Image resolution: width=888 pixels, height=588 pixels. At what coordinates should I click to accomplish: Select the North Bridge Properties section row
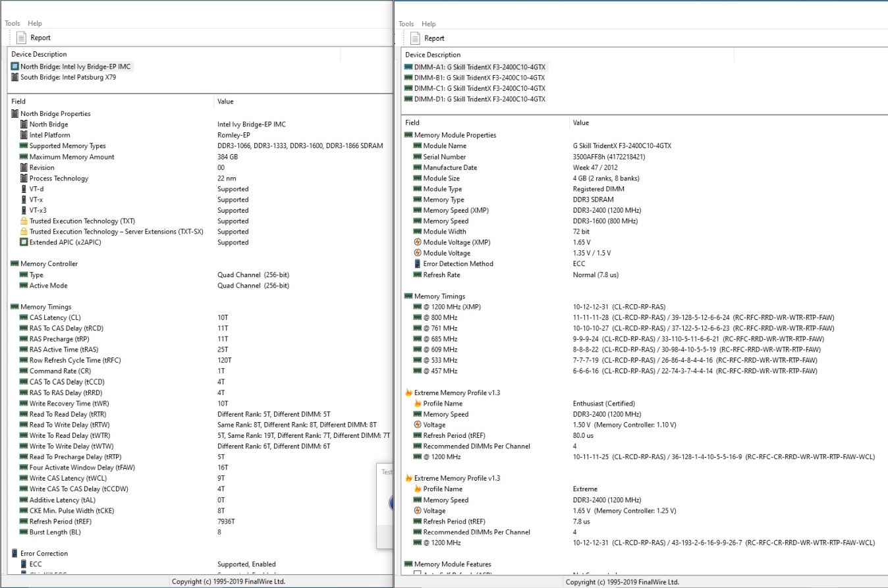coord(200,114)
